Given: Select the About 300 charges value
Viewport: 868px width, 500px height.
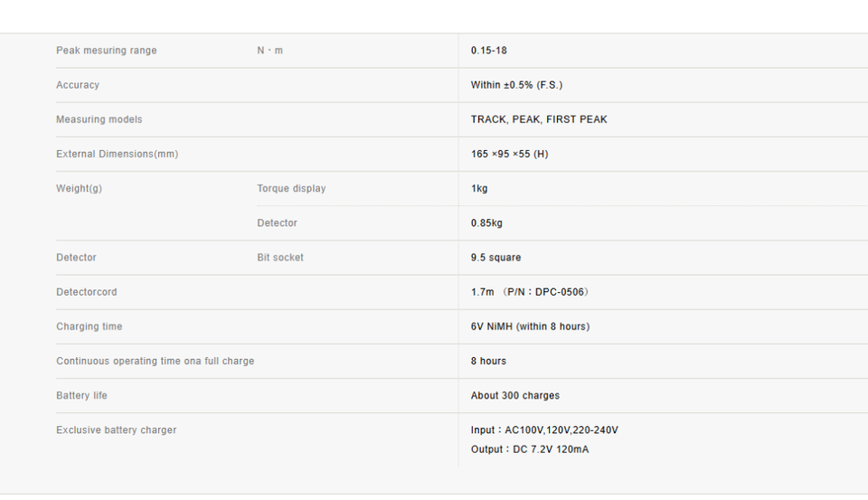Looking at the screenshot, I should click(514, 395).
